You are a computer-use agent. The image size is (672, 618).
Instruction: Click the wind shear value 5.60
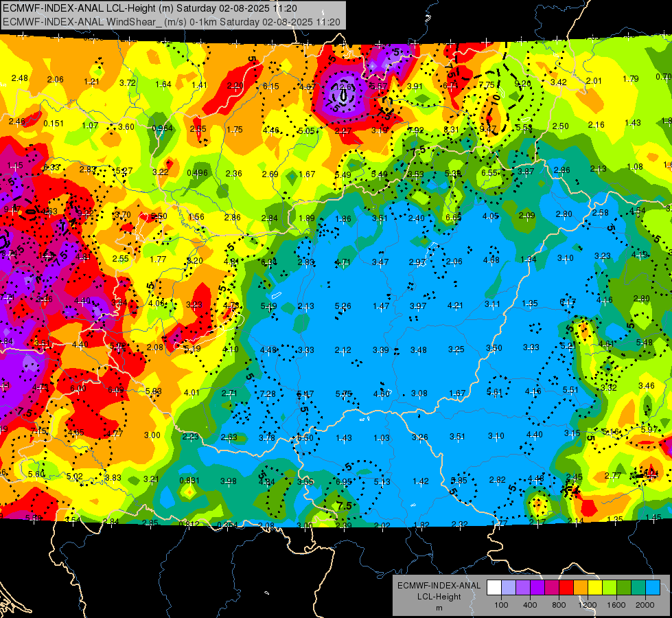pos(36,474)
